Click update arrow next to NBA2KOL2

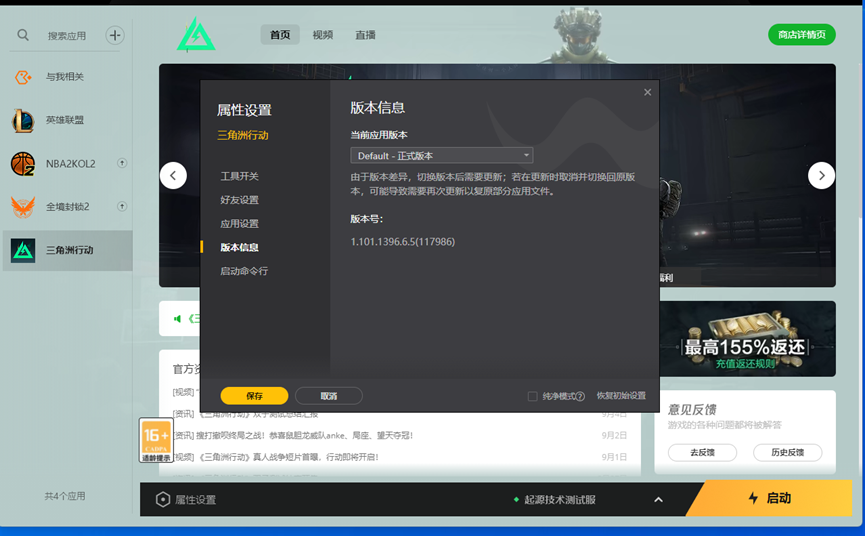pyautogui.click(x=122, y=163)
